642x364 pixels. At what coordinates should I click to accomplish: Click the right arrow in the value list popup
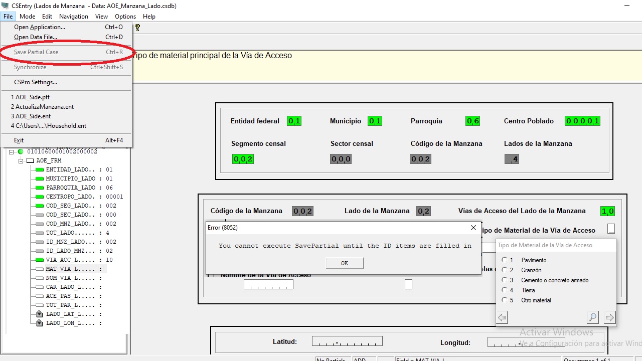tap(609, 317)
